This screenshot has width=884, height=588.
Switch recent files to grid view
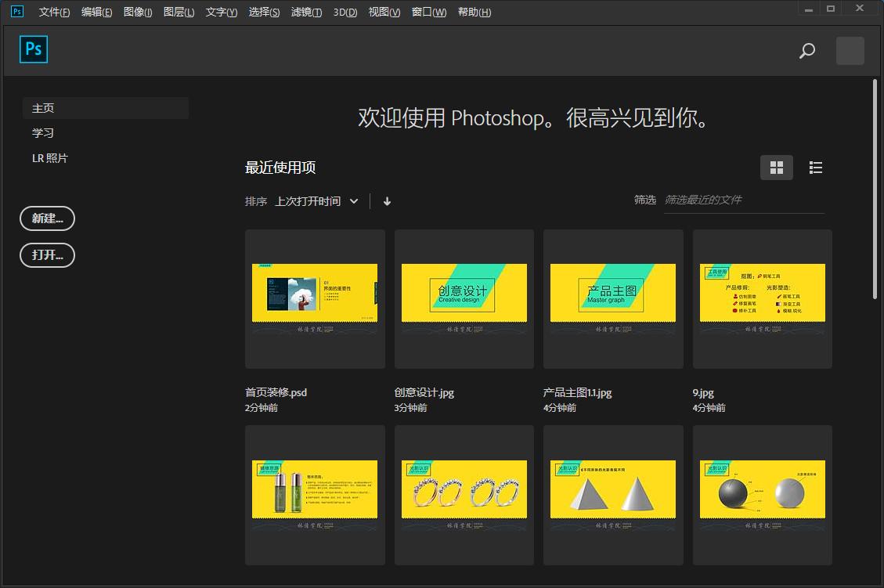(x=776, y=167)
